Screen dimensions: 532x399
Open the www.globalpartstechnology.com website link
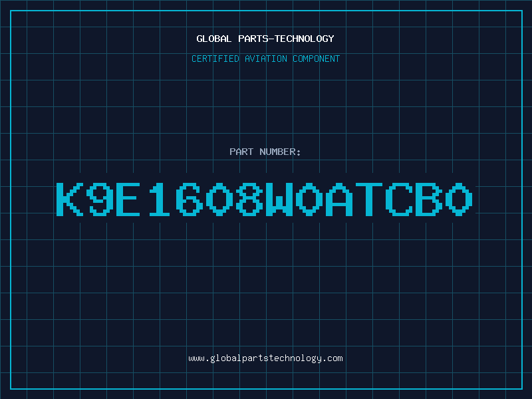(265, 358)
